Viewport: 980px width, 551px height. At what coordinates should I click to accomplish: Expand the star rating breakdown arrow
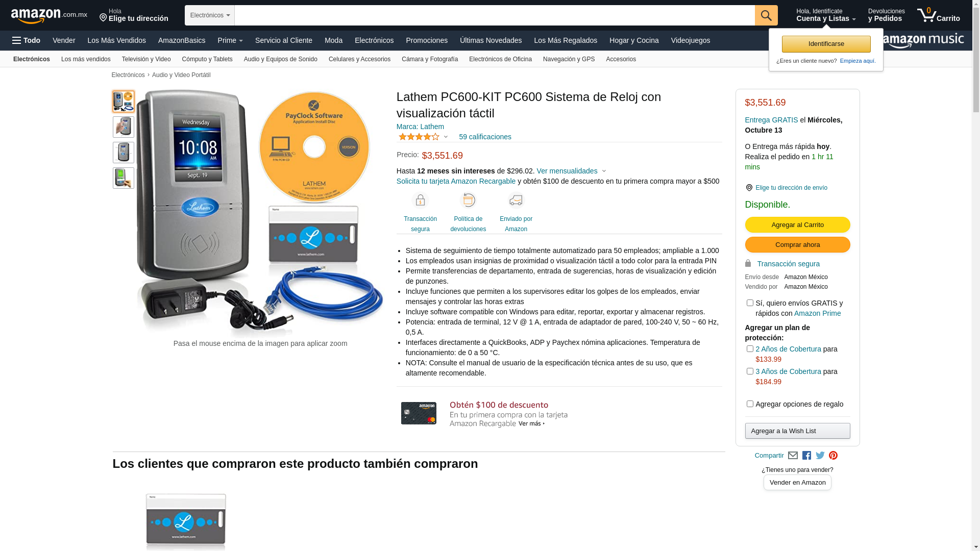pos(446,137)
